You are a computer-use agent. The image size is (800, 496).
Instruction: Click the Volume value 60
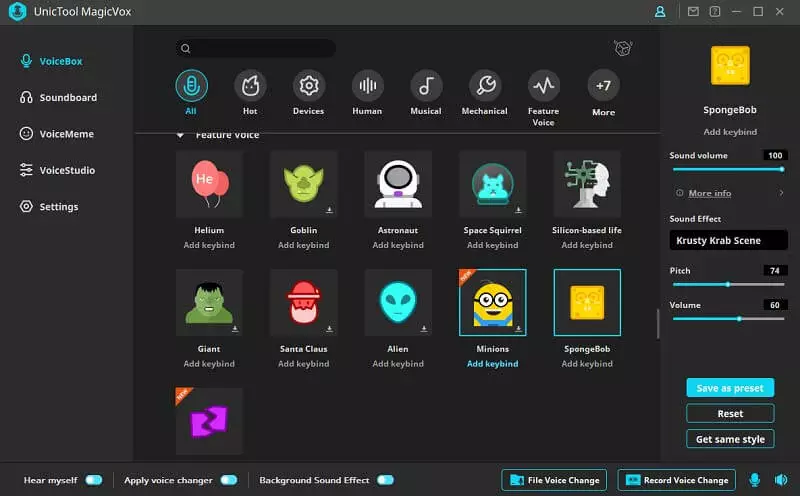(x=775, y=305)
